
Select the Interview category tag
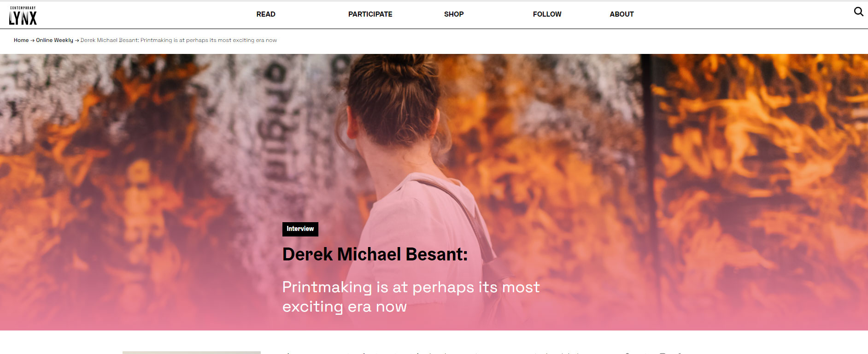[x=300, y=229]
